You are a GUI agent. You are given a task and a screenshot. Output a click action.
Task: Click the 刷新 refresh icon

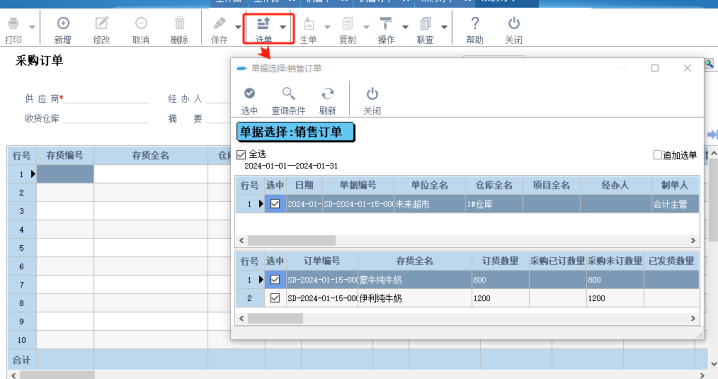(327, 93)
